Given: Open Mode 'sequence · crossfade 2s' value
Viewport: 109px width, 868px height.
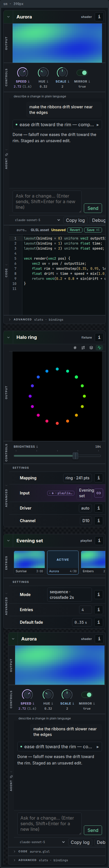Looking at the screenshot, I should tap(69, 594).
